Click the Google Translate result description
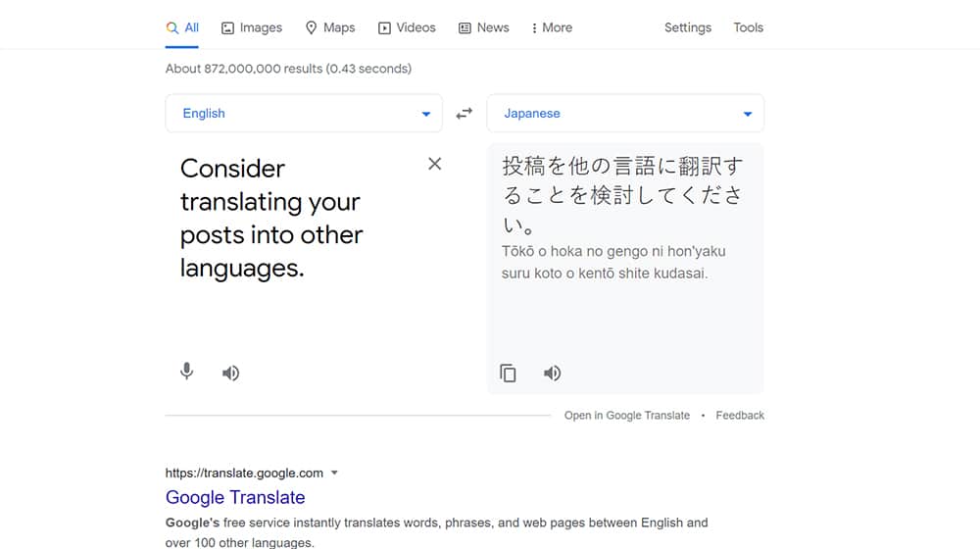Viewport: 980px width, 549px height. 436,532
